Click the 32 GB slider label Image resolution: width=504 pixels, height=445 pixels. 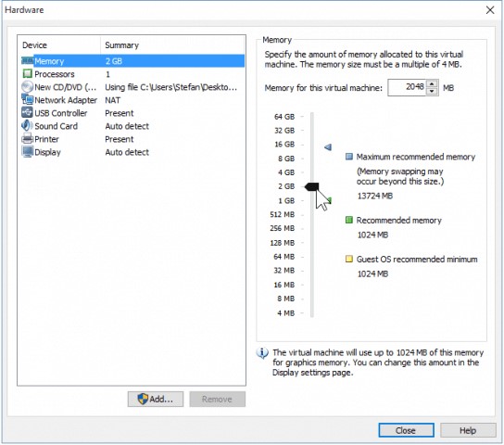(284, 130)
